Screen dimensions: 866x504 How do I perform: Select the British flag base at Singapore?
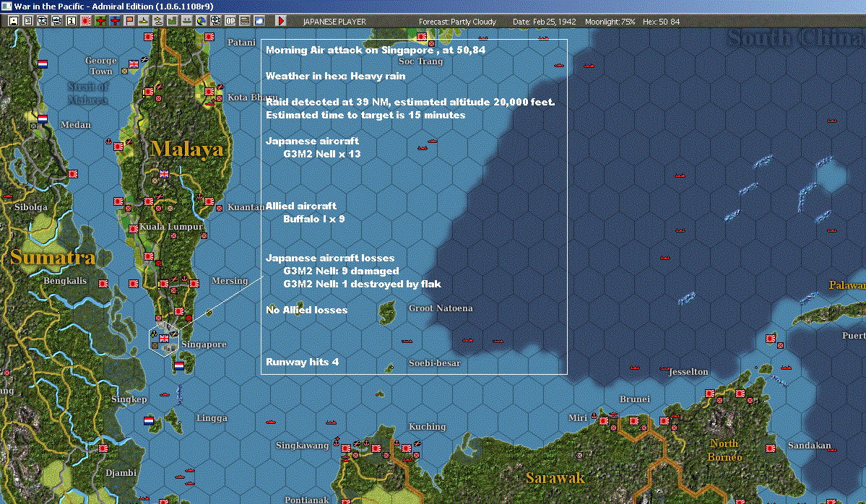tap(164, 339)
